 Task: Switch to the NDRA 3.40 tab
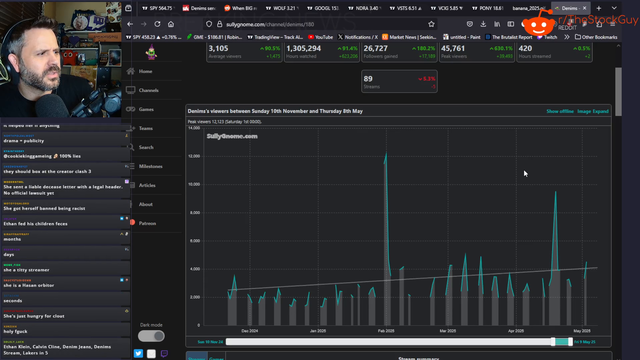[x=364, y=8]
